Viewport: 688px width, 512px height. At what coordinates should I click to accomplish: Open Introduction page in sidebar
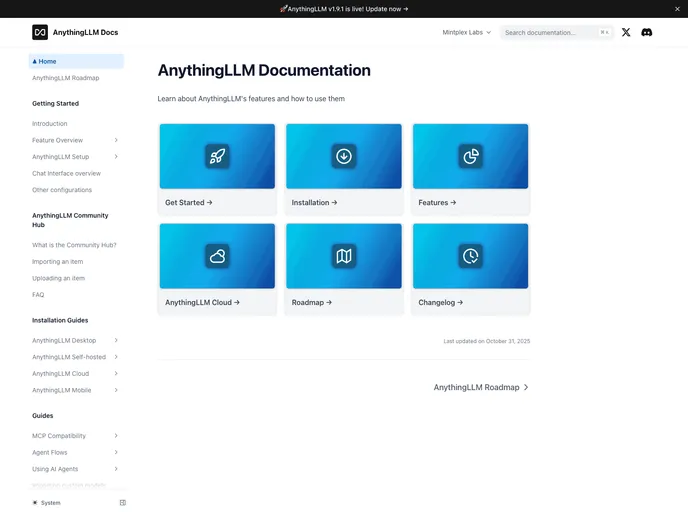[x=50, y=124]
